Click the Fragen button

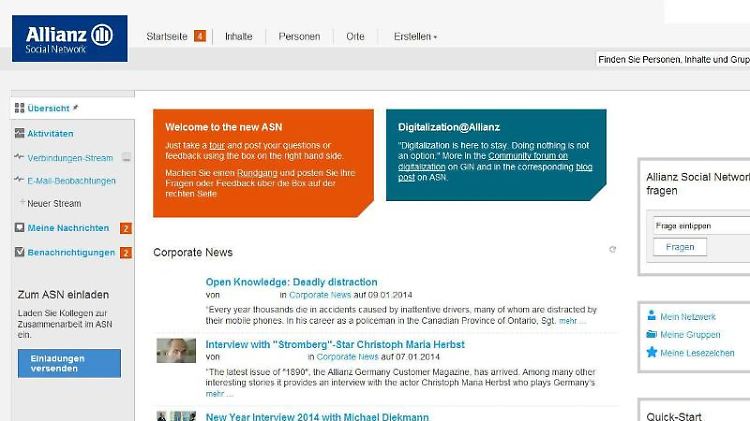tap(679, 247)
